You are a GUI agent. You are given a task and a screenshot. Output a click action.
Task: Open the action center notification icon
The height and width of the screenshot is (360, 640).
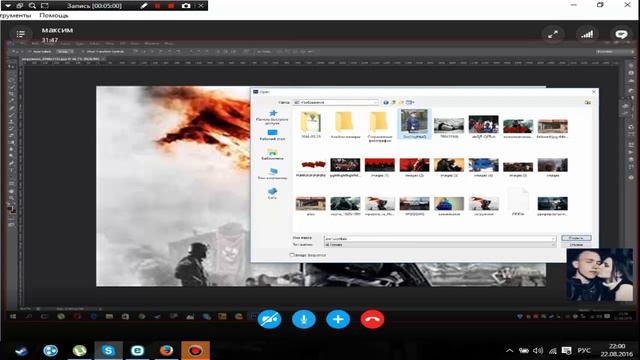tap(567, 351)
